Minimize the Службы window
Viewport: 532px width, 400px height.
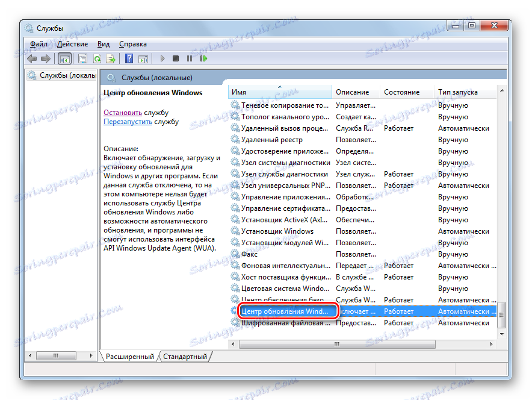tap(456, 25)
